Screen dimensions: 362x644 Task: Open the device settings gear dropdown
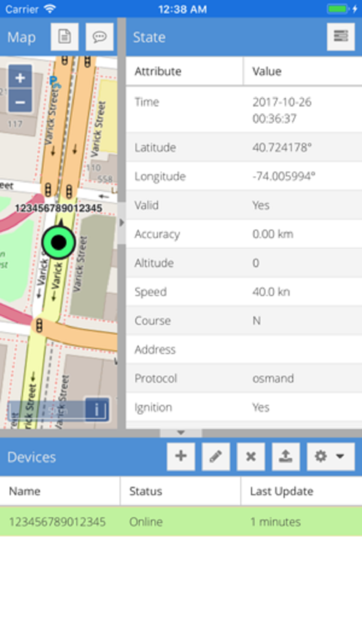[331, 456]
